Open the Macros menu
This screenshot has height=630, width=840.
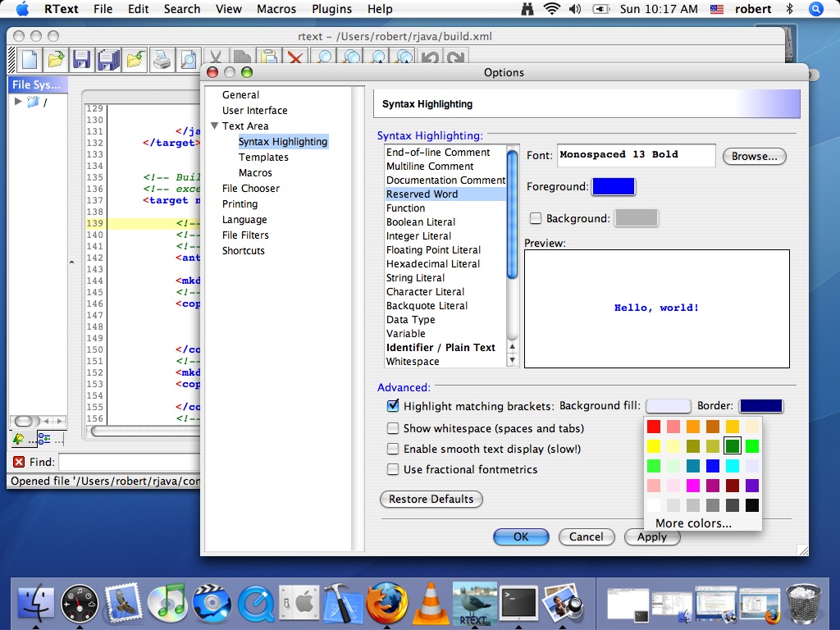click(x=276, y=9)
